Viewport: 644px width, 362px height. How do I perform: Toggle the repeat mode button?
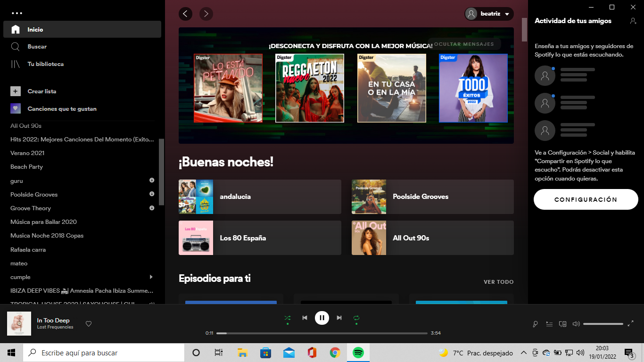pyautogui.click(x=356, y=318)
